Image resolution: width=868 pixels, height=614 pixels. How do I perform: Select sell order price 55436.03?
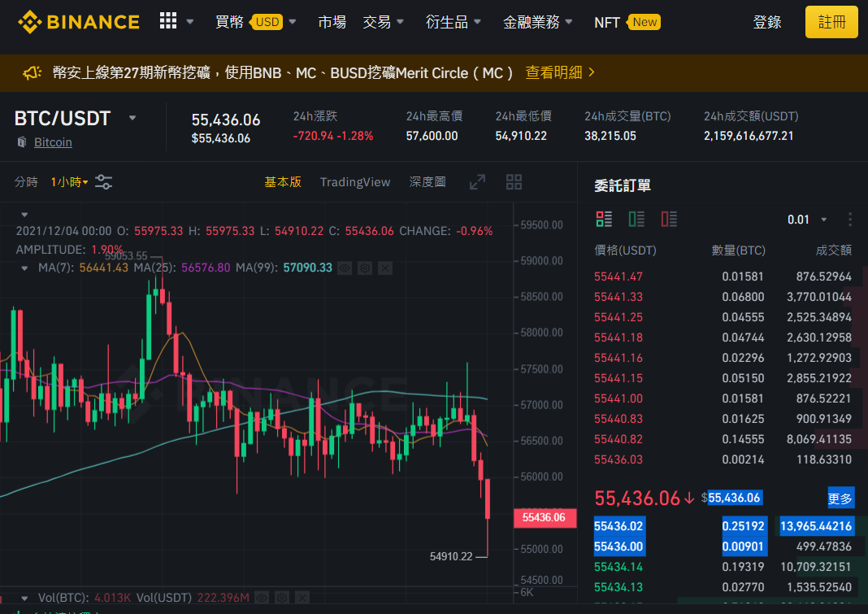(618, 459)
